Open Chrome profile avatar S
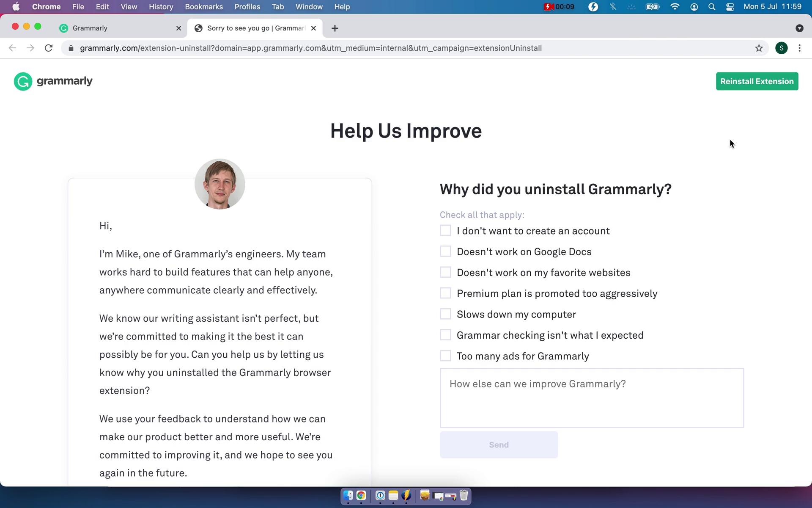Image resolution: width=812 pixels, height=508 pixels. [x=782, y=48]
